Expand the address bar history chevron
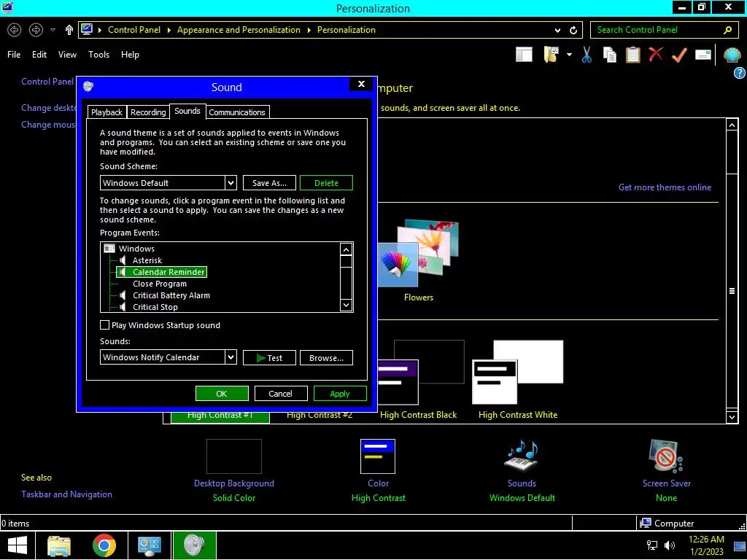 (x=557, y=30)
